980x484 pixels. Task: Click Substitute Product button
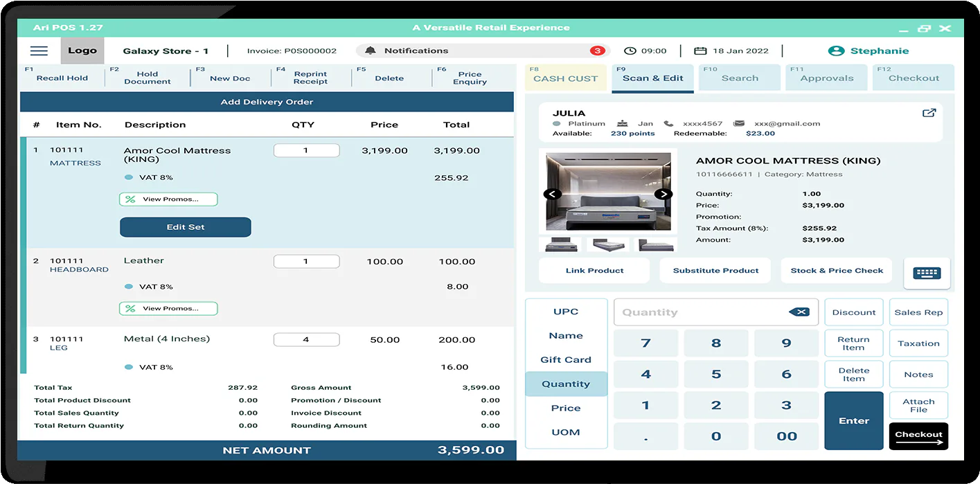(715, 271)
